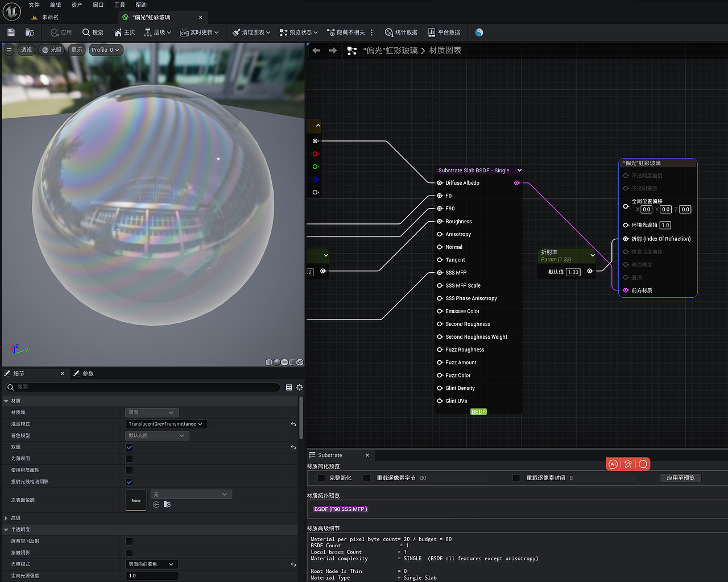Click the blue sphere icon in the toolbar
Viewport: 728px width, 582px height.
pyautogui.click(x=479, y=32)
